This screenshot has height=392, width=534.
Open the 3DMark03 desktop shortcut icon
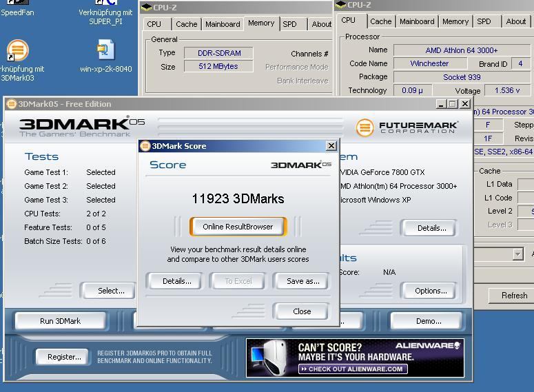pyautogui.click(x=17, y=50)
